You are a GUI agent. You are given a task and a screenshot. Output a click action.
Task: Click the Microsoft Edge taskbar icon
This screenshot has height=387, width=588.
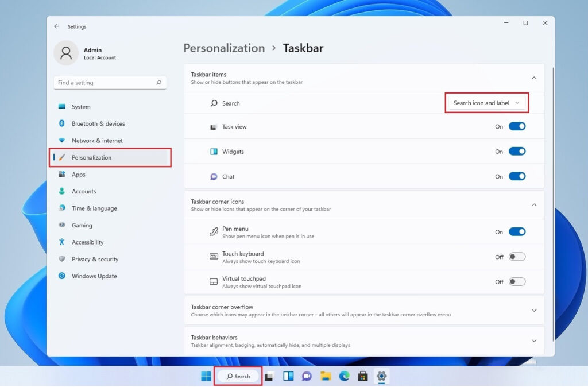(x=344, y=376)
